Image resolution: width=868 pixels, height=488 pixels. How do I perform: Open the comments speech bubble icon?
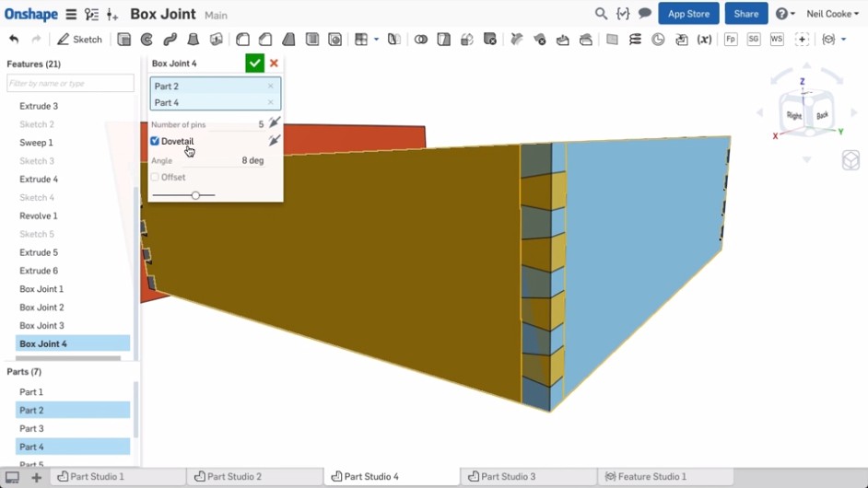pos(645,14)
